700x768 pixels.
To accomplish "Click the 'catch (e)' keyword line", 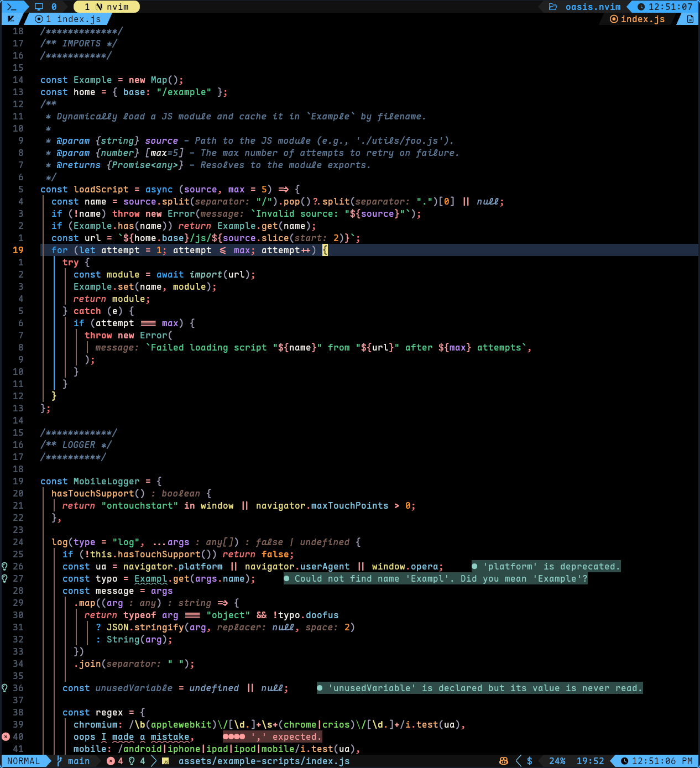I will 98,311.
